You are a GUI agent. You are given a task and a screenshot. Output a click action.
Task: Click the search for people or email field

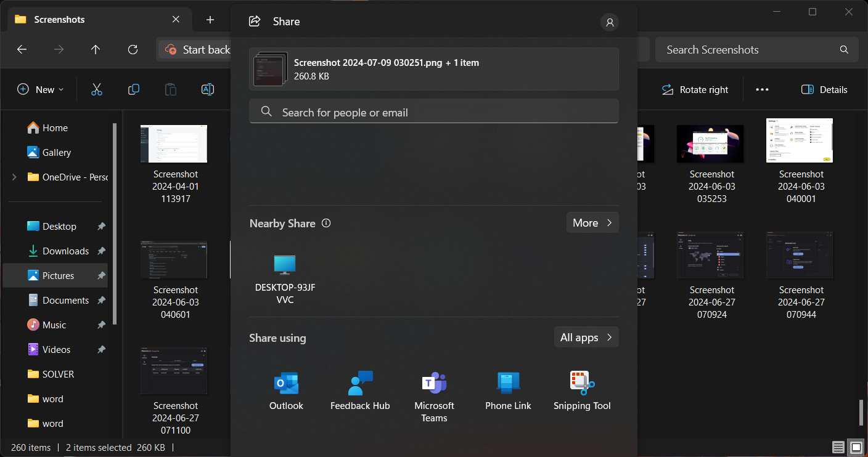pos(433,111)
